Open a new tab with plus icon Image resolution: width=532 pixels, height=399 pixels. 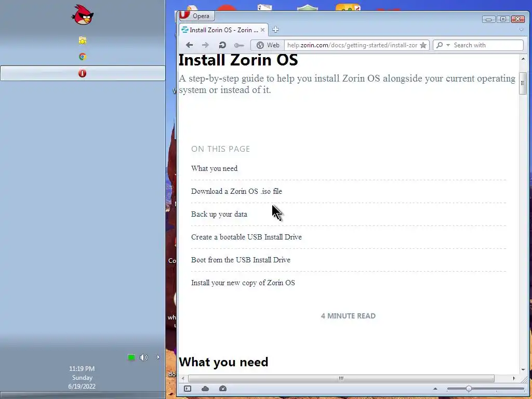[x=275, y=30]
